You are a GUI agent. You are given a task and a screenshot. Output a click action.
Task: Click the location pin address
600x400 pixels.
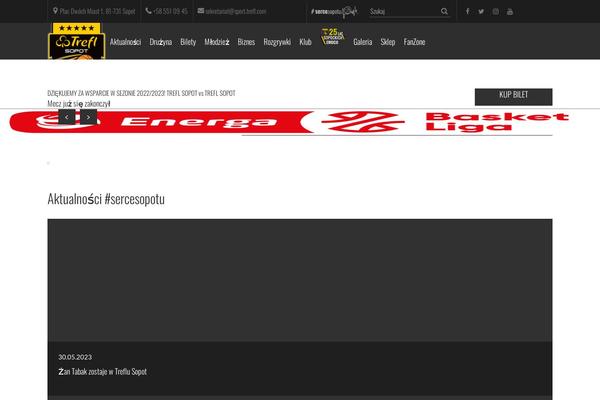(x=94, y=11)
